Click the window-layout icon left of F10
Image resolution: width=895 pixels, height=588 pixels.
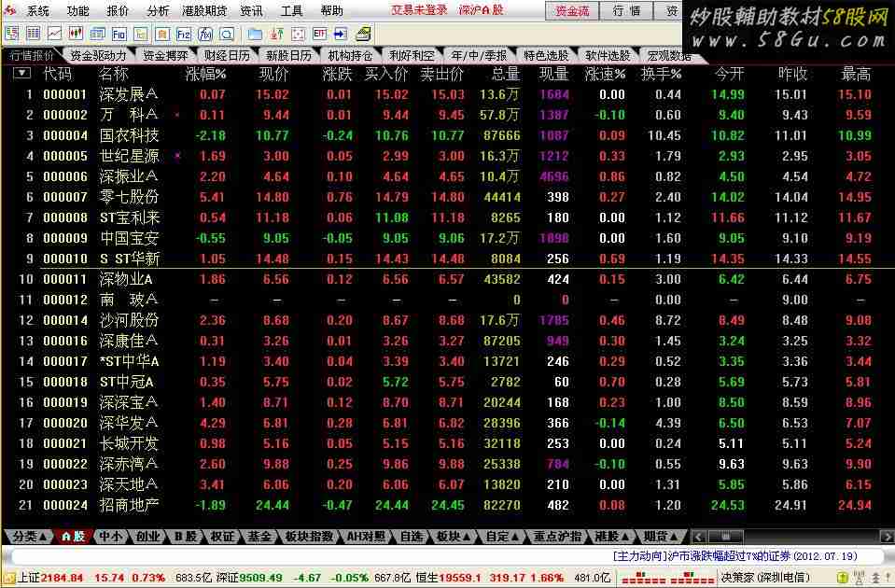pyautogui.click(x=98, y=35)
